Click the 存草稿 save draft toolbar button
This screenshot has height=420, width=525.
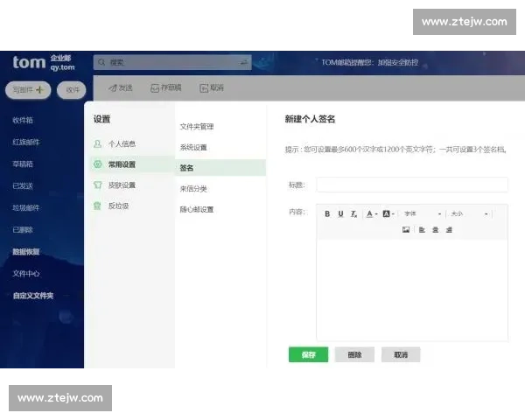click(x=165, y=88)
